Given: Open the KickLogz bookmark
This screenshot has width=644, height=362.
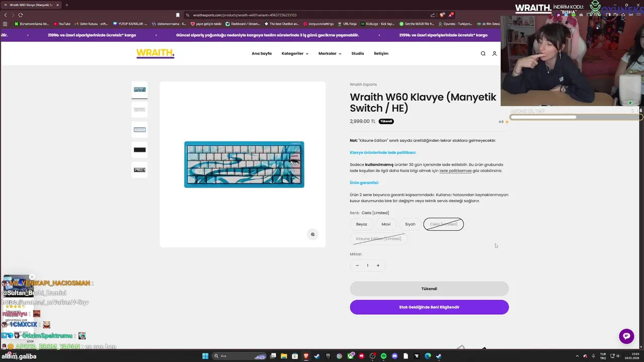Looking at the screenshot, I should click(377, 24).
